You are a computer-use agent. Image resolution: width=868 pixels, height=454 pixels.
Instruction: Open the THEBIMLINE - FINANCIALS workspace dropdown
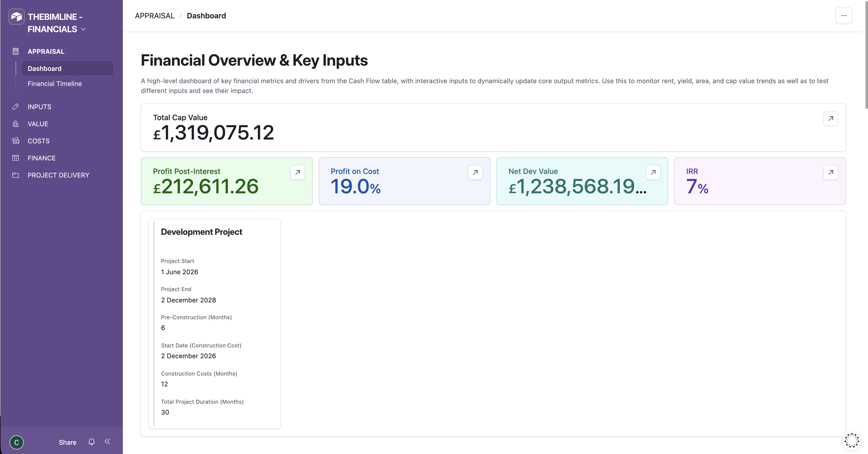[x=57, y=23]
